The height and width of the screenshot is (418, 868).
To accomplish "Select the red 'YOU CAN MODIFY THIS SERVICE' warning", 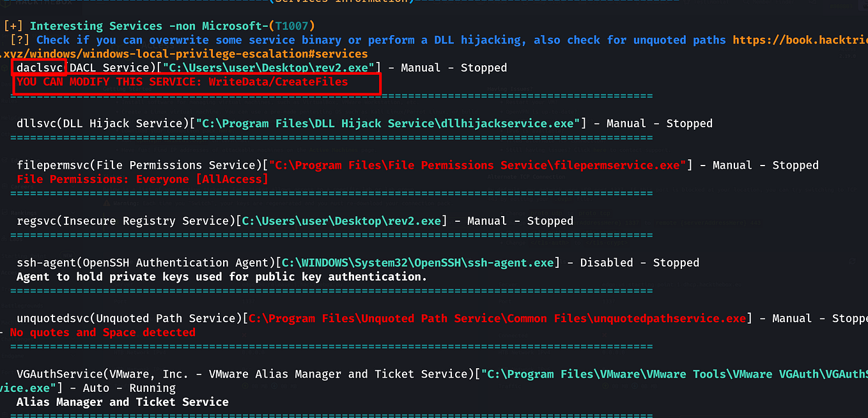I will pyautogui.click(x=182, y=82).
